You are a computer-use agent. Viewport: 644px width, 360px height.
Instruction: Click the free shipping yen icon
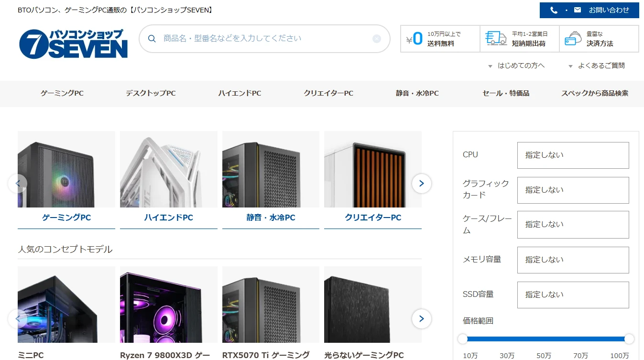415,39
